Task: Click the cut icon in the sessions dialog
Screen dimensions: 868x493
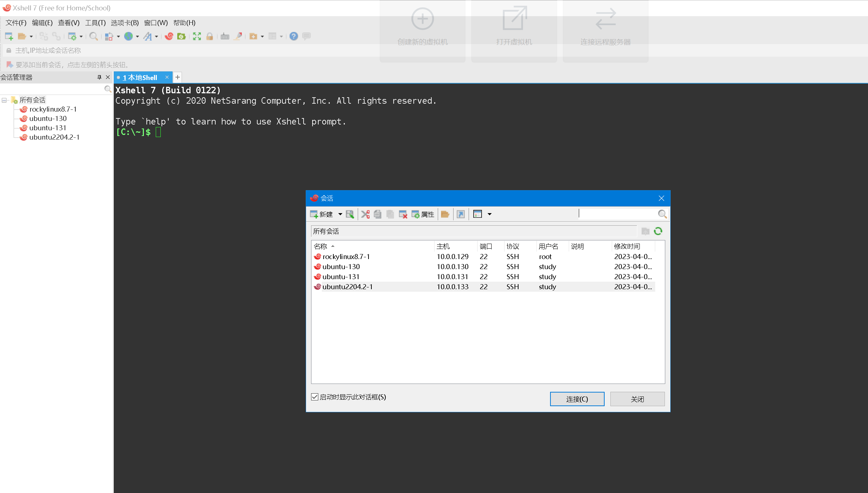Action: pos(365,214)
